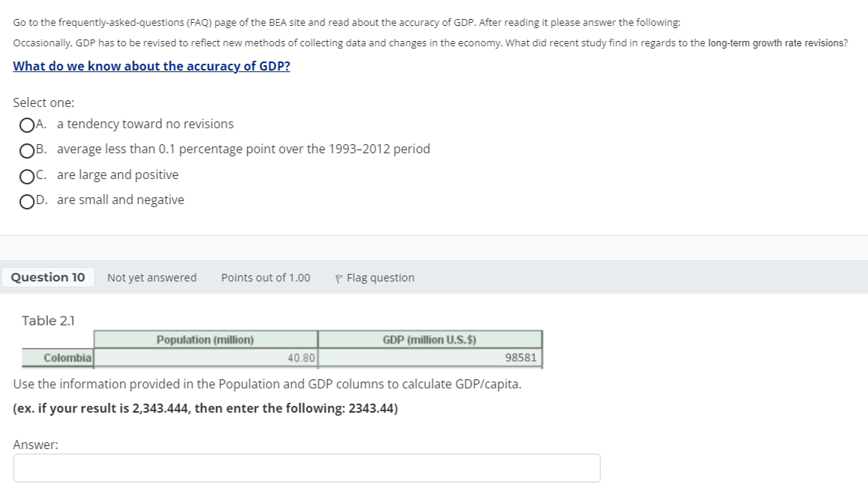Click 'Not yet answered' status text
The image size is (868, 490).
point(152,278)
